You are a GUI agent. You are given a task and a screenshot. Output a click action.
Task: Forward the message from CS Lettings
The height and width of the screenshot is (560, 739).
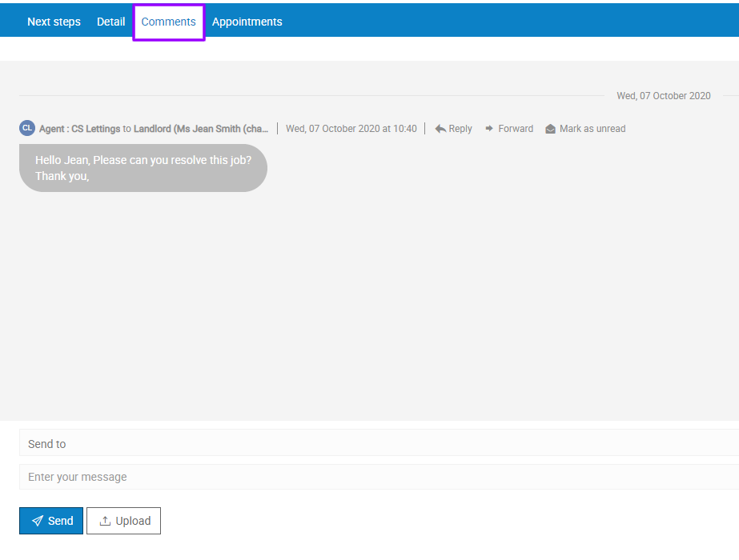[509, 128]
